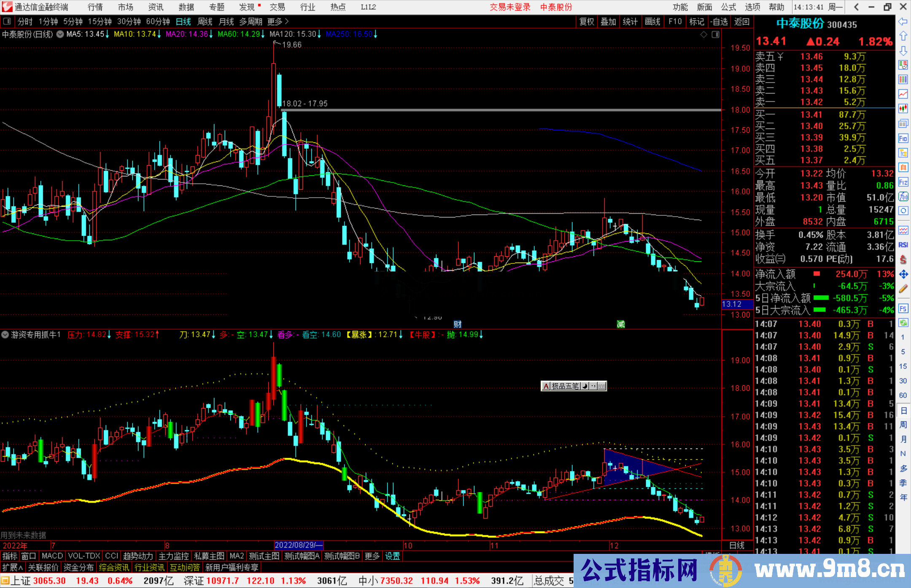The image size is (911, 588).
Task: Open the RSI indicator sidebar icon
Action: (903, 245)
